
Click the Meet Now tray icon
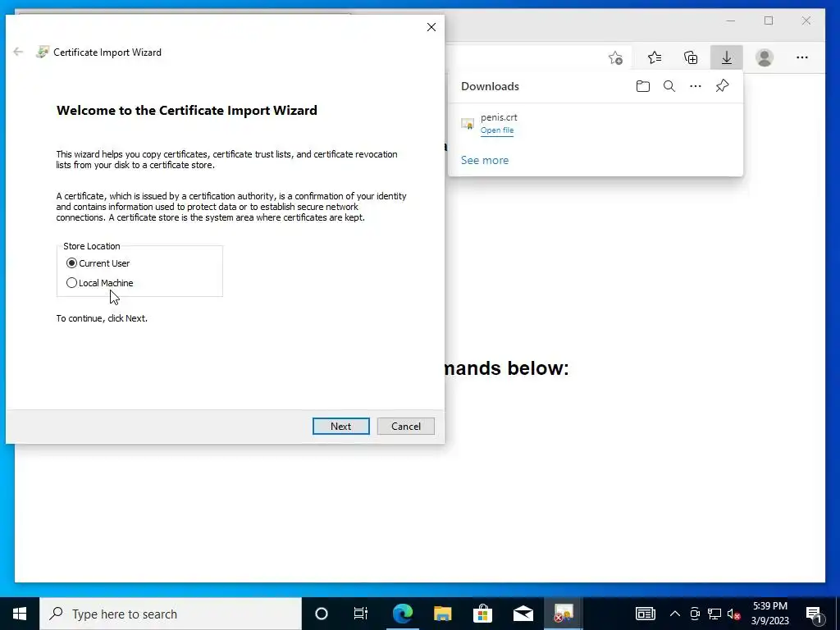[695, 614]
